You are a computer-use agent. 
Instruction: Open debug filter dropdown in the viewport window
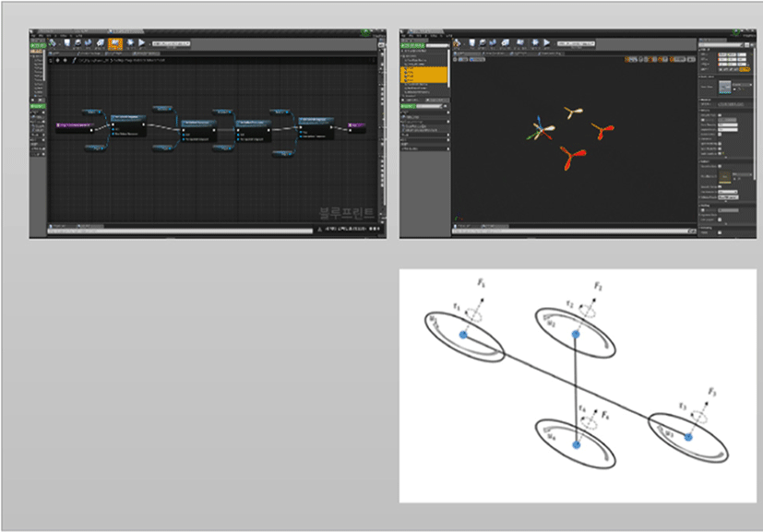(576, 43)
